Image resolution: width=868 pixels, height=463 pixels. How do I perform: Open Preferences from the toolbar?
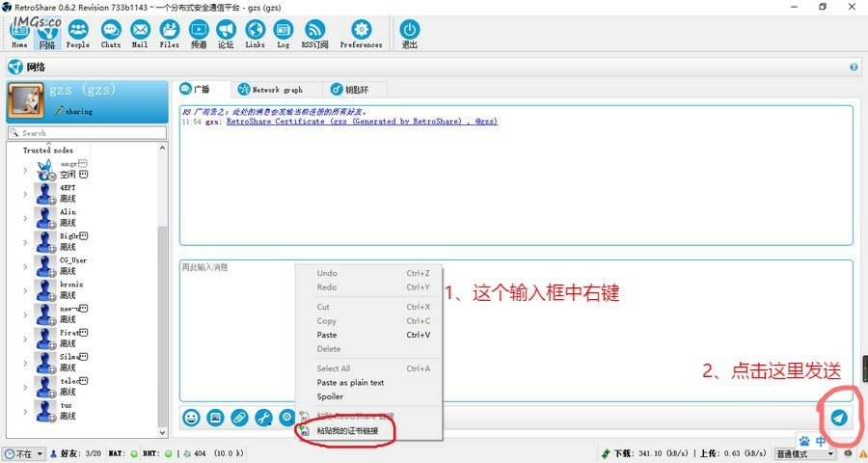click(361, 34)
